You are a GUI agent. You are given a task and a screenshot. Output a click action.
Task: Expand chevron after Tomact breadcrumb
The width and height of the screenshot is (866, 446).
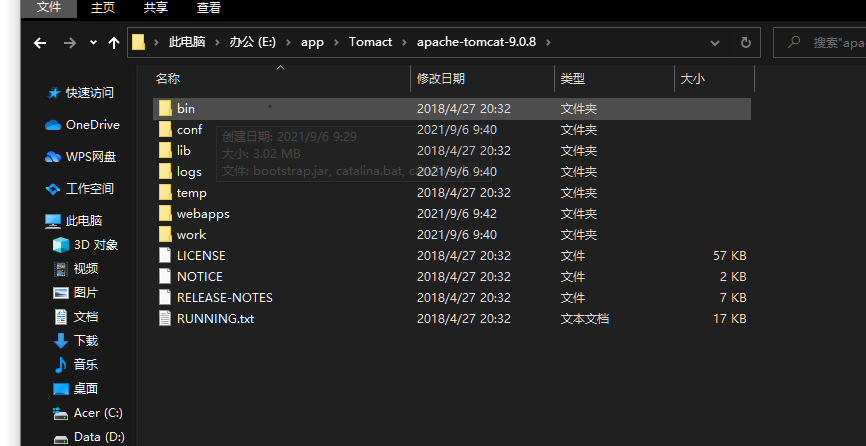point(405,42)
